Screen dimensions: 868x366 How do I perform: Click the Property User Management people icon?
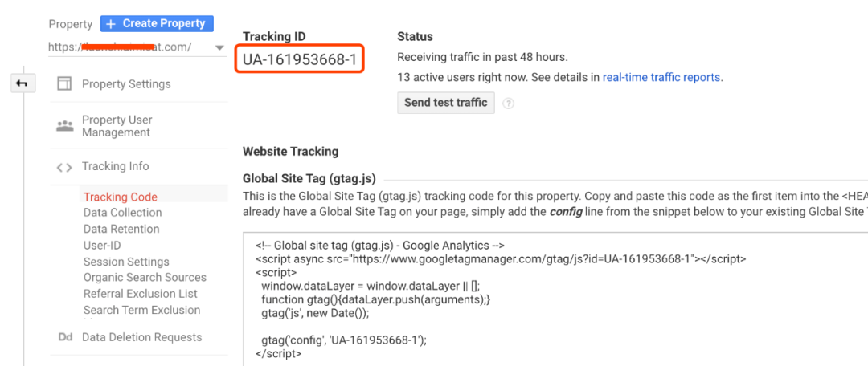point(64,126)
